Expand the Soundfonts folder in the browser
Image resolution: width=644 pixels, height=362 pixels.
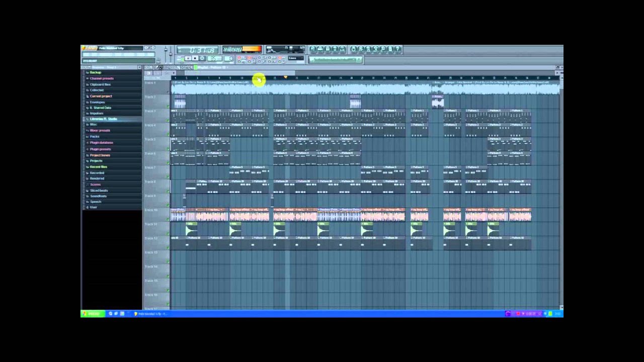[98, 196]
